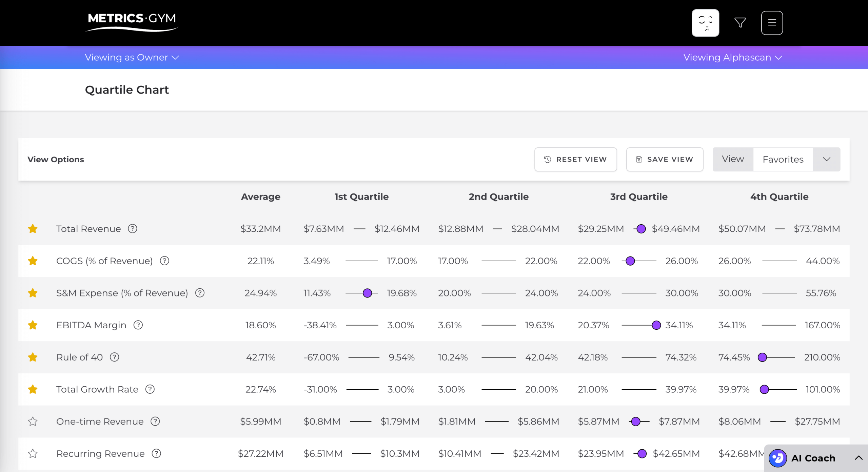Click the 3rd Quartile column header

(638, 197)
